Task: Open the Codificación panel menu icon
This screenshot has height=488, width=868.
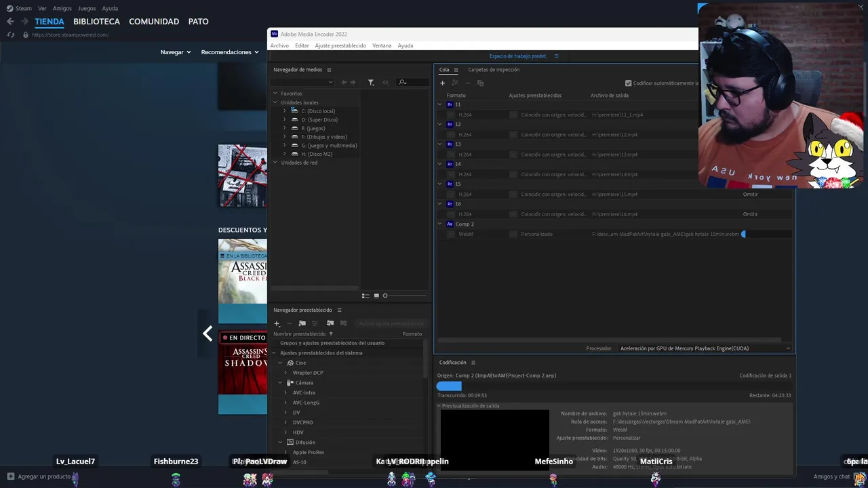Action: tap(473, 363)
